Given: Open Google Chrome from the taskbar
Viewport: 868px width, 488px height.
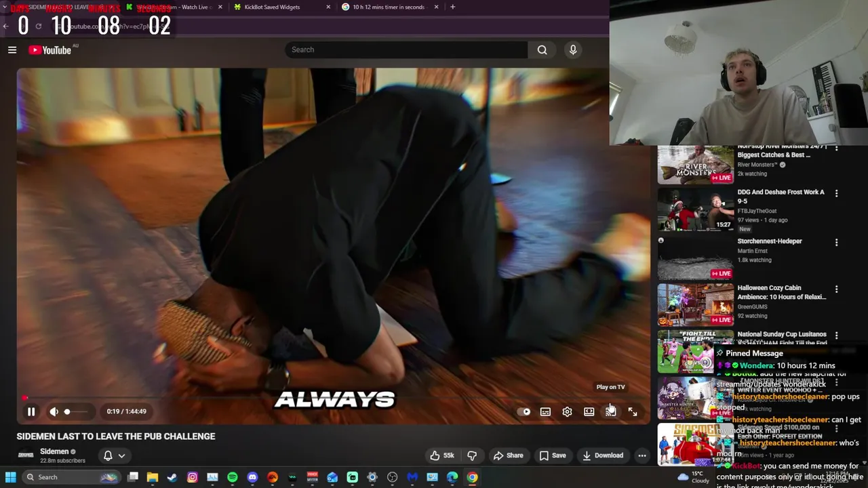Looking at the screenshot, I should tap(472, 477).
